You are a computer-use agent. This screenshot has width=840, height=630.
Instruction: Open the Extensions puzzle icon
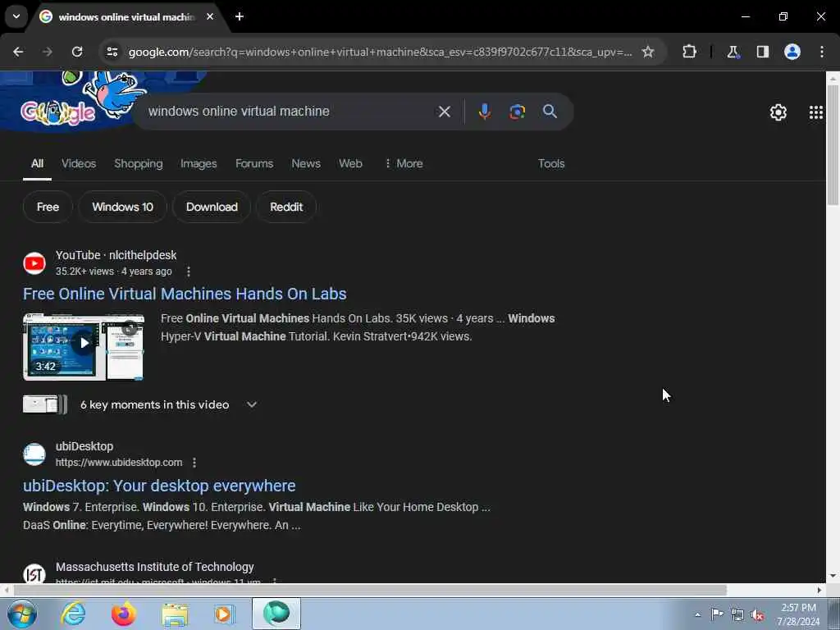coord(689,52)
